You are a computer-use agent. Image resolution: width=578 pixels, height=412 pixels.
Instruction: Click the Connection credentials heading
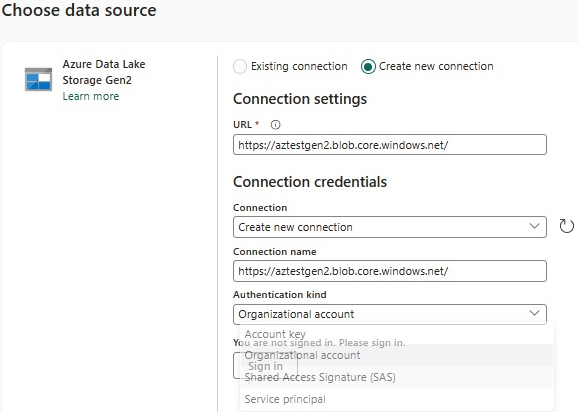click(310, 182)
